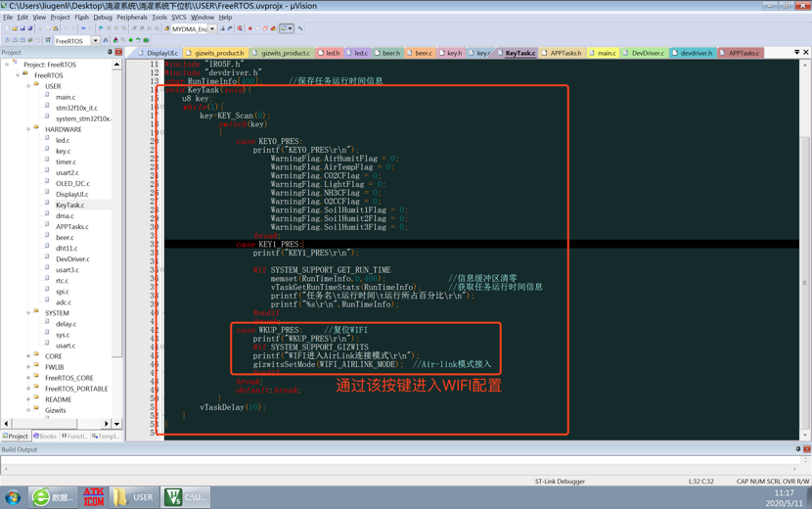Expand the FreeRTOS_CORE group
812x509 pixels.
click(x=28, y=378)
